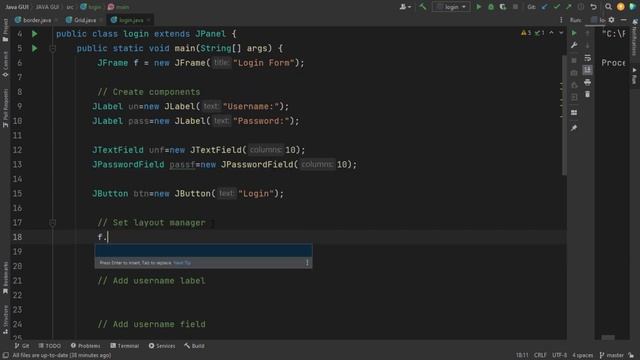The width and height of the screenshot is (640, 360).
Task: Click the Next Tip link in the popup
Action: pos(182,263)
